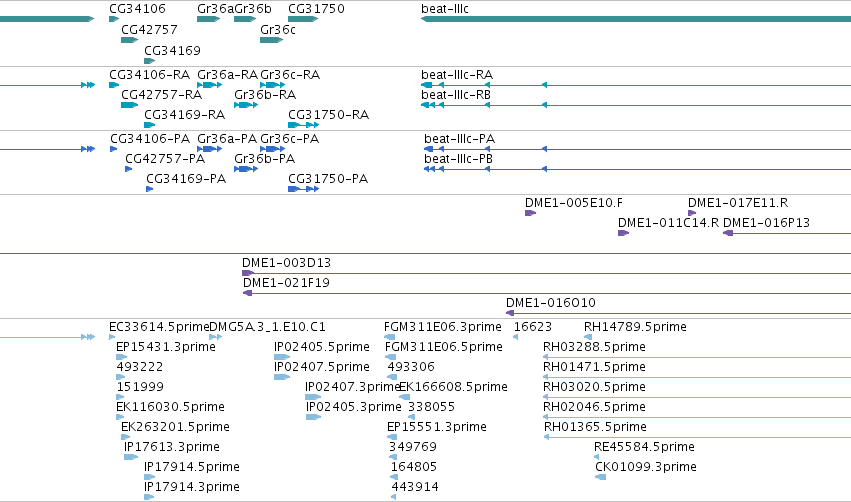Click EST EK263201.5prime label
This screenshot has height=502, width=851.
pyautogui.click(x=175, y=427)
